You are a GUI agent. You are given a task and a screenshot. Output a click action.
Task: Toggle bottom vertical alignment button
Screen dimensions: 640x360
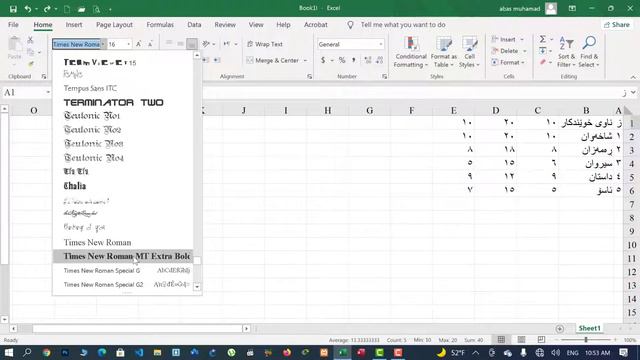[191, 44]
